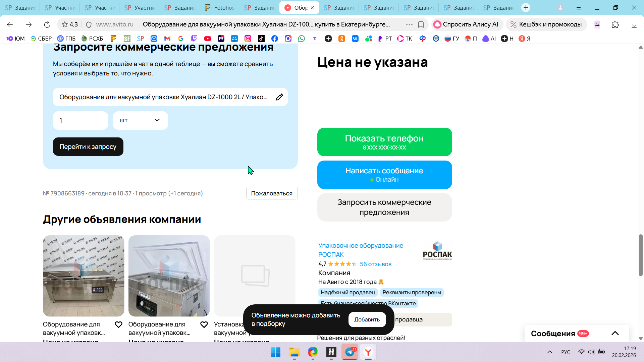Click the browser page reload icon
The width and height of the screenshot is (644, 362).
pos(47,24)
